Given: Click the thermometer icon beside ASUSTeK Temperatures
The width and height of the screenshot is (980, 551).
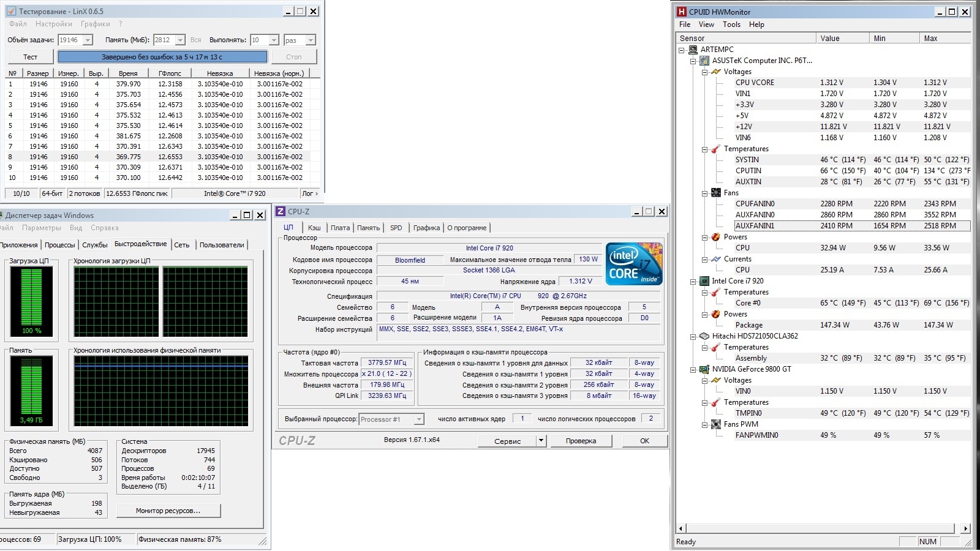Looking at the screenshot, I should click(715, 149).
